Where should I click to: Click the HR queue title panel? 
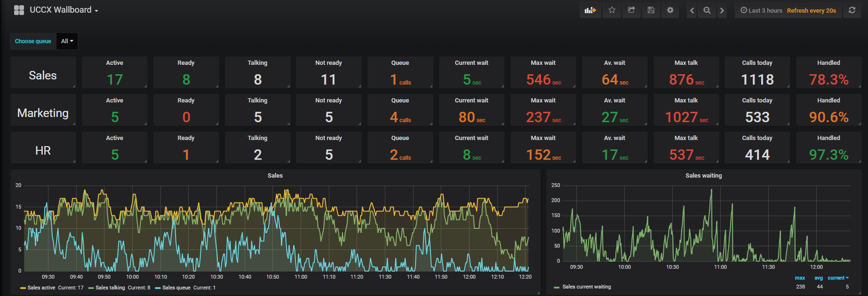click(43, 150)
